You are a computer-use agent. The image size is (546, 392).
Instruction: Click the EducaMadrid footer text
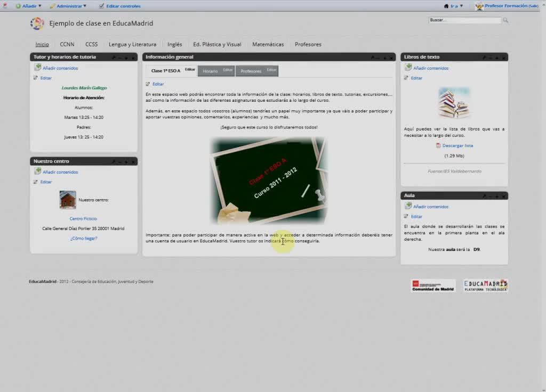point(91,281)
